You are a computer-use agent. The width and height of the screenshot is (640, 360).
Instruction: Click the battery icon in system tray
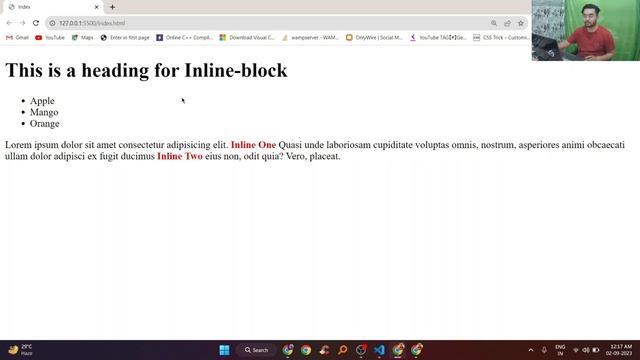[596, 350]
